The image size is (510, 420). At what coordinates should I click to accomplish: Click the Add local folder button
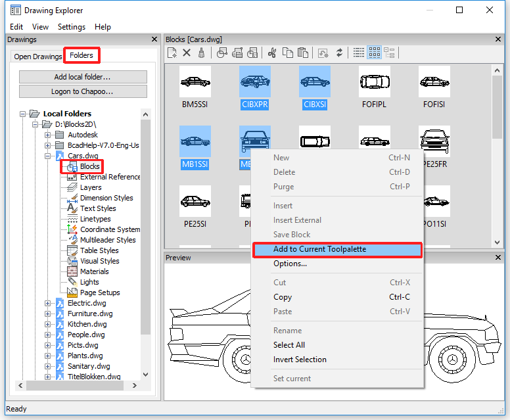(83, 77)
